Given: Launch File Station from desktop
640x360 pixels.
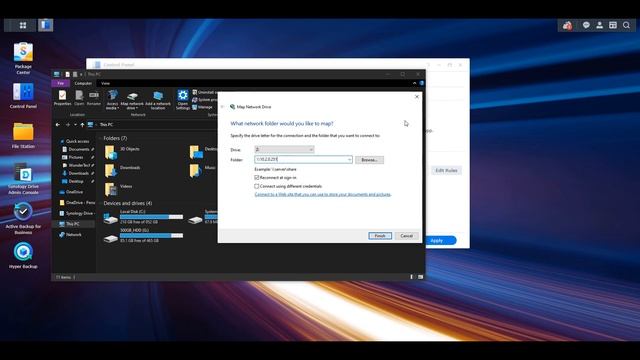Looking at the screenshot, I should point(23,135).
